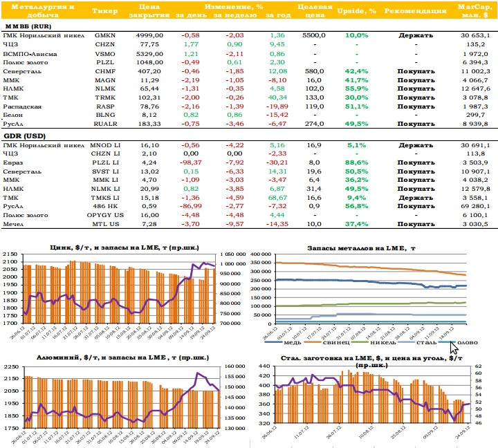Click "Держать" in the GMKN row

click(x=416, y=35)
